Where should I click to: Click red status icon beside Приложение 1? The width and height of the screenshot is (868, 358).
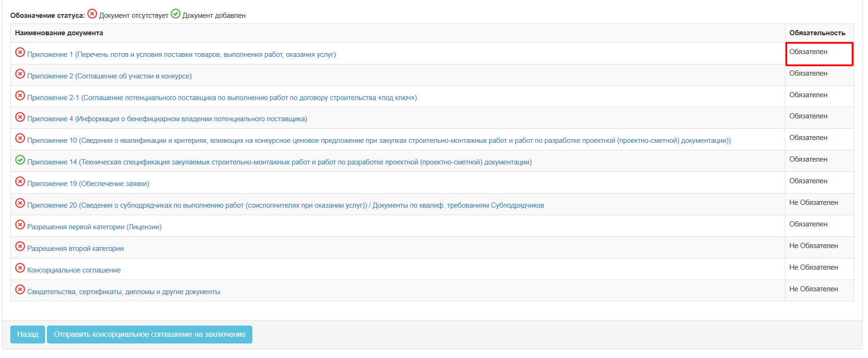tap(20, 52)
